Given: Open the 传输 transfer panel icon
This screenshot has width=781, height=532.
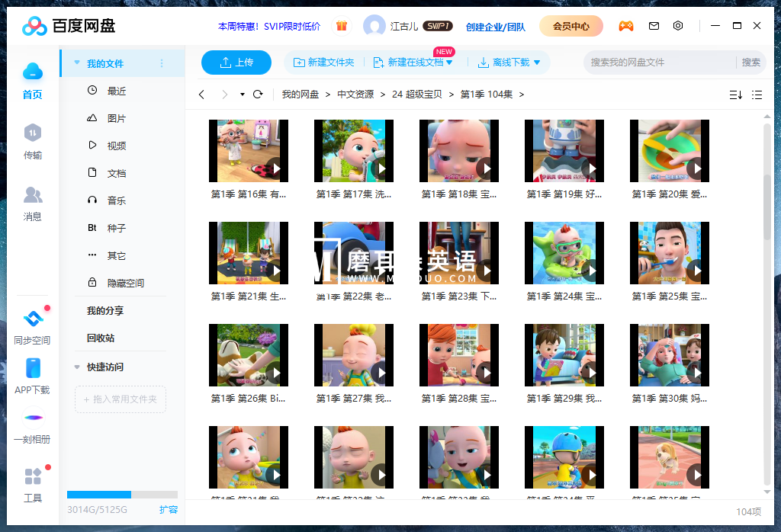Looking at the screenshot, I should pos(32,134).
